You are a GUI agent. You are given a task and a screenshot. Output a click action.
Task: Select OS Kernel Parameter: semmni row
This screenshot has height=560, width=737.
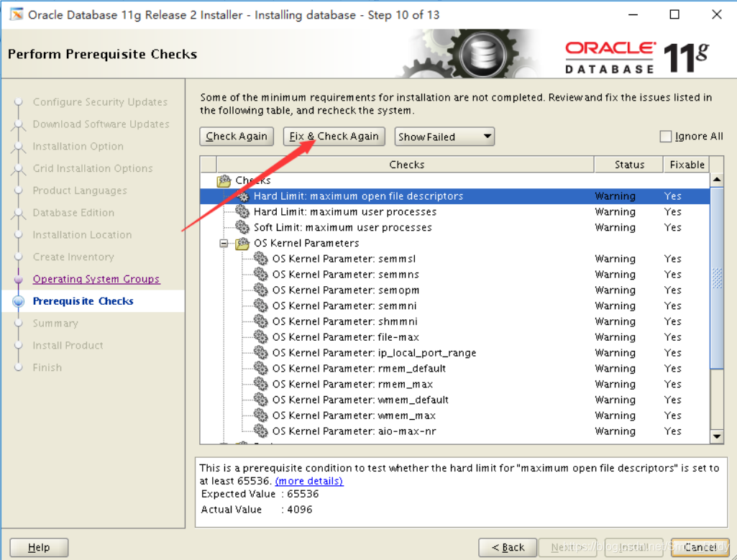point(455,306)
